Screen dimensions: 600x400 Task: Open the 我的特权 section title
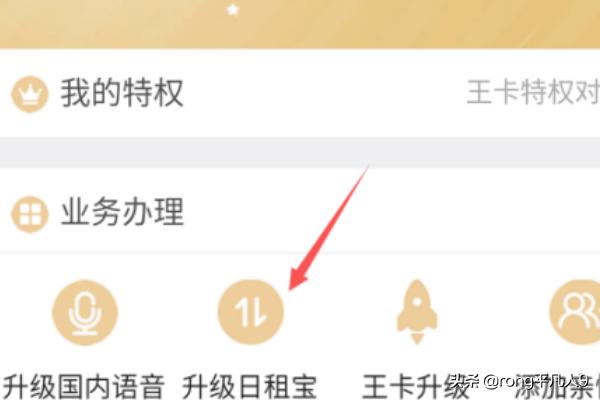click(x=122, y=93)
